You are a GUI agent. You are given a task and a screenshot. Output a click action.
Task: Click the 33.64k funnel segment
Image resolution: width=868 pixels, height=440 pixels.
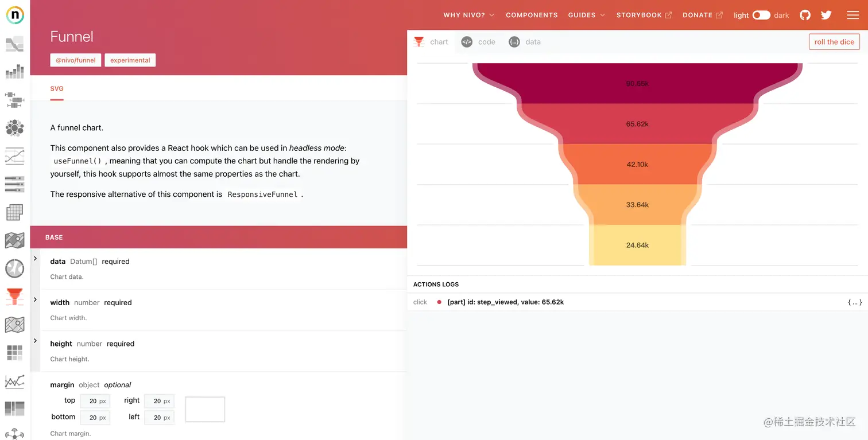637,205
